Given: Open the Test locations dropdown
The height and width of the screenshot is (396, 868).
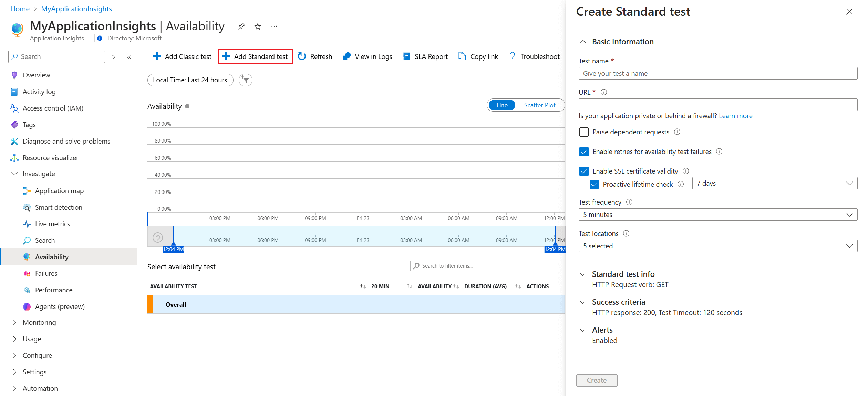Looking at the screenshot, I should pos(718,246).
